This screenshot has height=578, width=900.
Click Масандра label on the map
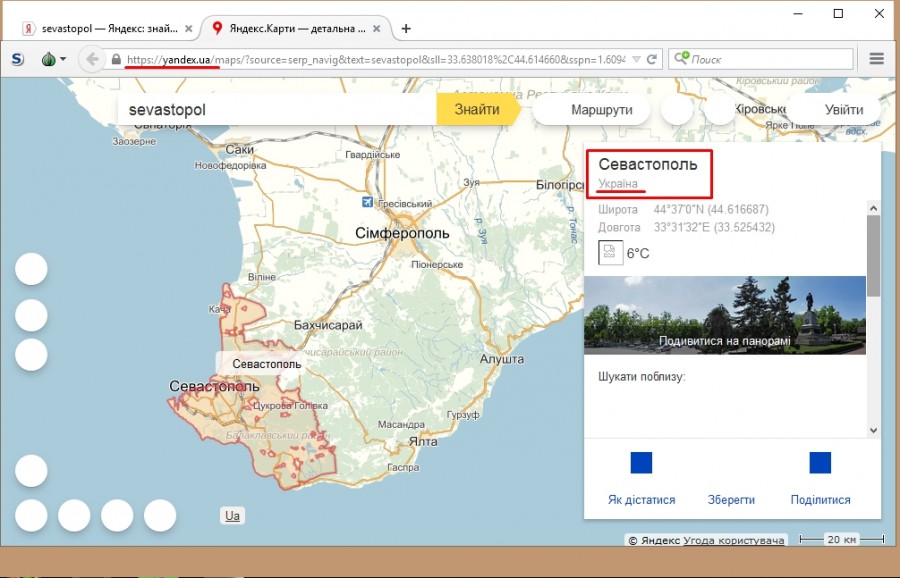(401, 425)
